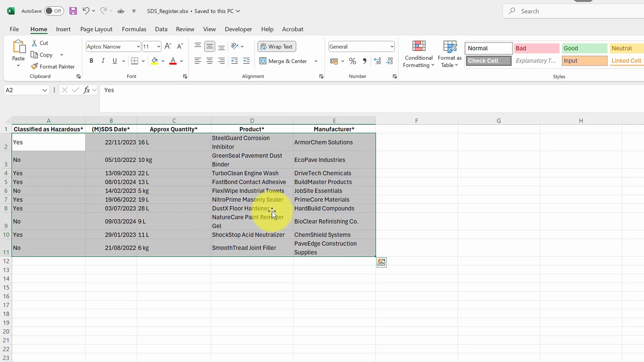Image resolution: width=644 pixels, height=362 pixels.
Task: Click the Insert Function fx icon
Action: pyautogui.click(x=87, y=90)
